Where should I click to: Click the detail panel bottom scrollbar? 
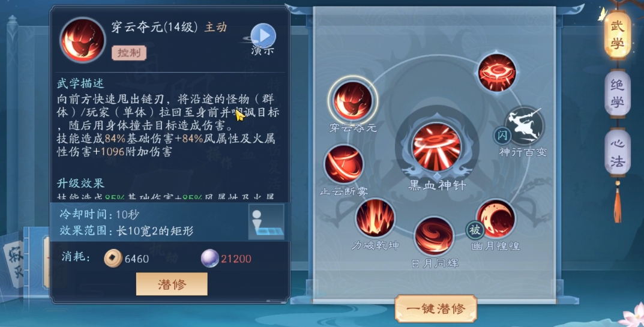[274, 301]
